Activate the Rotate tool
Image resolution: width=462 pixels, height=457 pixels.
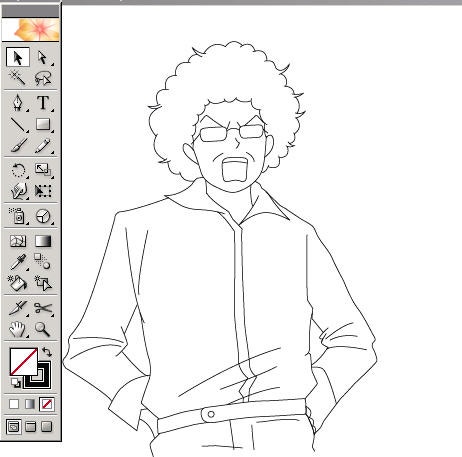point(18,170)
